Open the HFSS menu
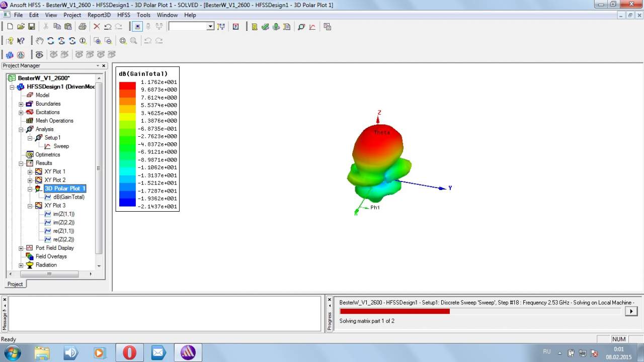This screenshot has width=644, height=362. pos(123,15)
